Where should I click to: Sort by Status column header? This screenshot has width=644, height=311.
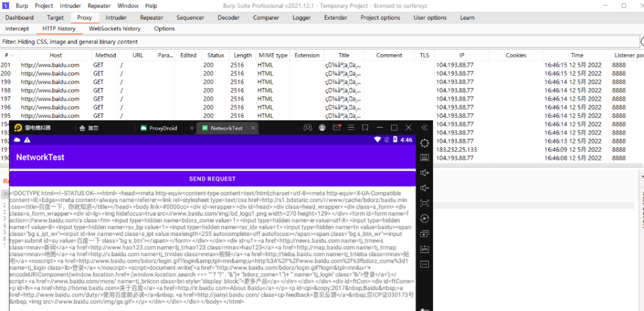tap(215, 55)
